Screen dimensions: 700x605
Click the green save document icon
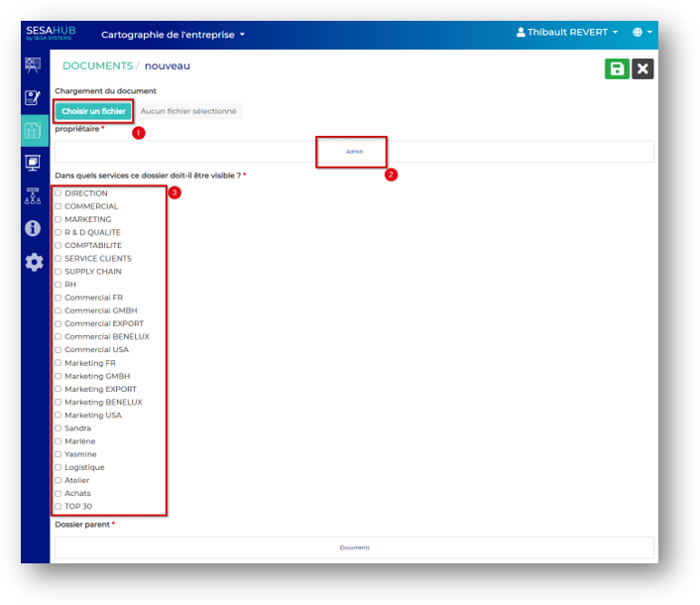click(x=617, y=68)
